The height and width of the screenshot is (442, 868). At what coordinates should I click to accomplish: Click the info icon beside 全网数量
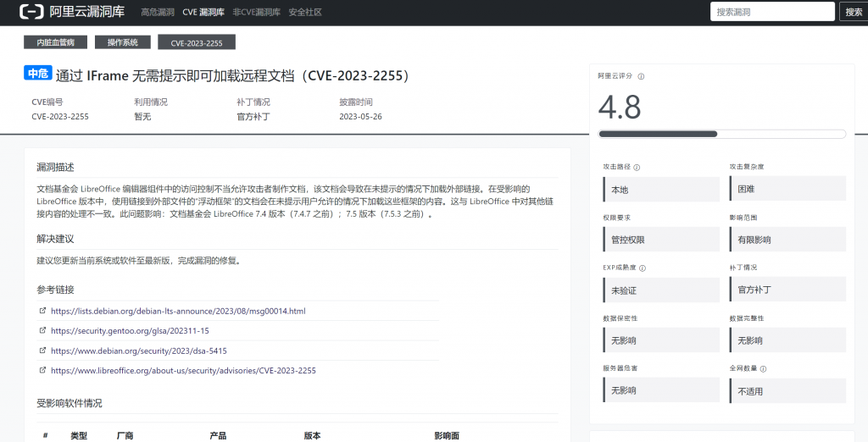763,368
